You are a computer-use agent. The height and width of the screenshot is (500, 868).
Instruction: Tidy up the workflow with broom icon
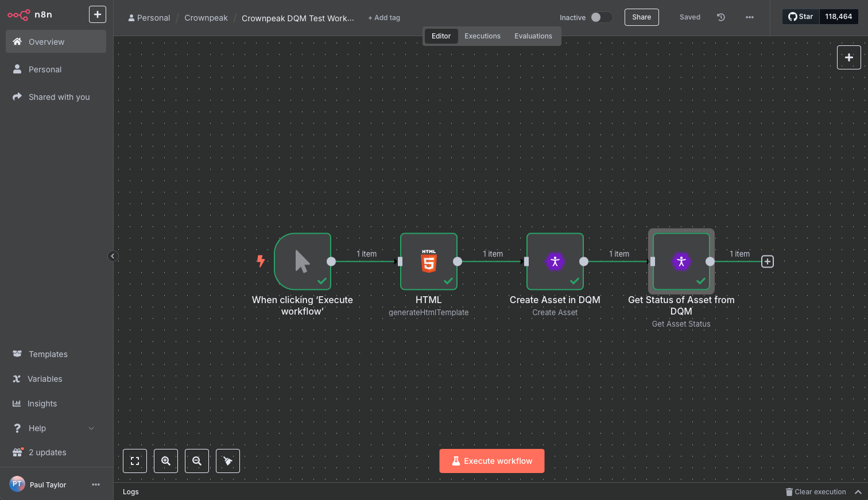coord(228,461)
